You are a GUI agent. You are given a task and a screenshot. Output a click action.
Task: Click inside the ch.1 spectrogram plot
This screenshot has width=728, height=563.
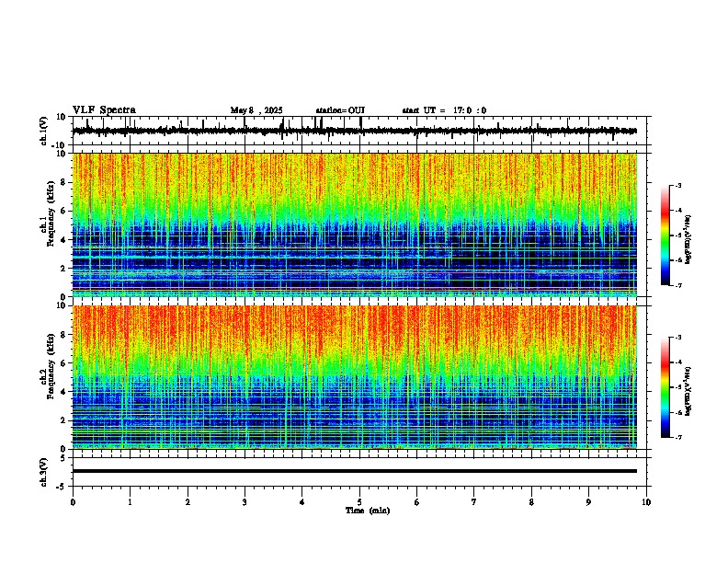tap(355, 224)
